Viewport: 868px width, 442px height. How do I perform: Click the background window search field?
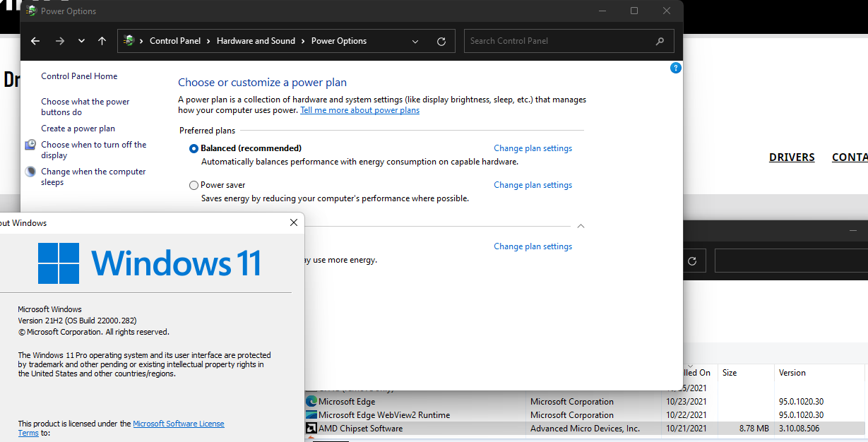click(791, 261)
